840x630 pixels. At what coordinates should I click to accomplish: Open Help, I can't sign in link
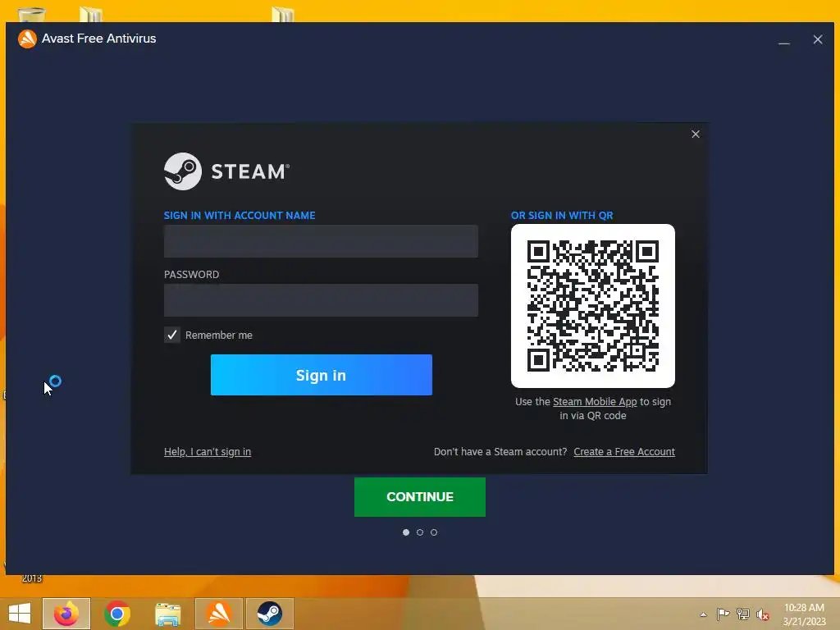click(x=208, y=452)
